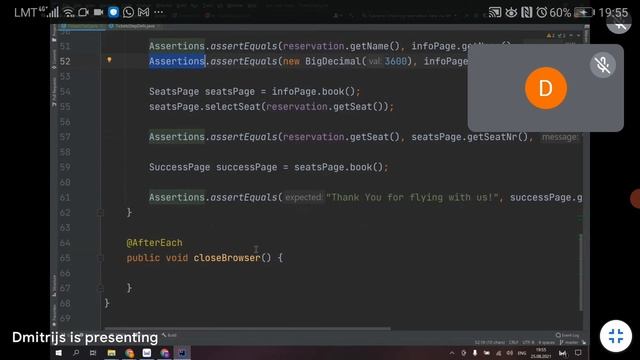Open File Explorer from the taskbar
This screenshot has width=640, height=360.
[111, 353]
